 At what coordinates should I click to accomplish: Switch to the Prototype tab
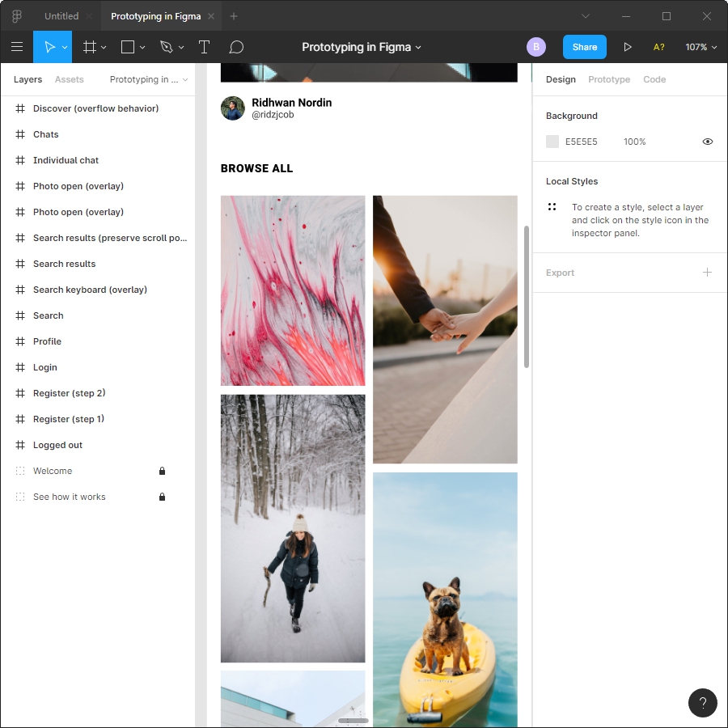608,79
